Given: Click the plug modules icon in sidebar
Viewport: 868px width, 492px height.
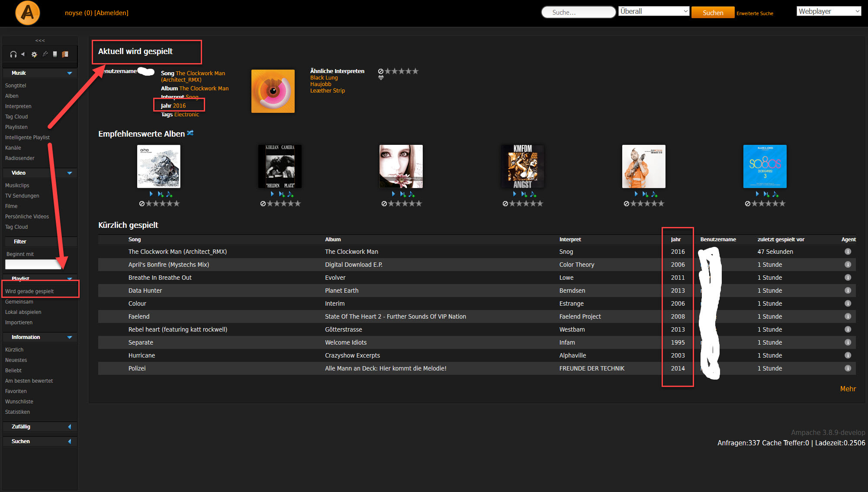Looking at the screenshot, I should (x=45, y=54).
